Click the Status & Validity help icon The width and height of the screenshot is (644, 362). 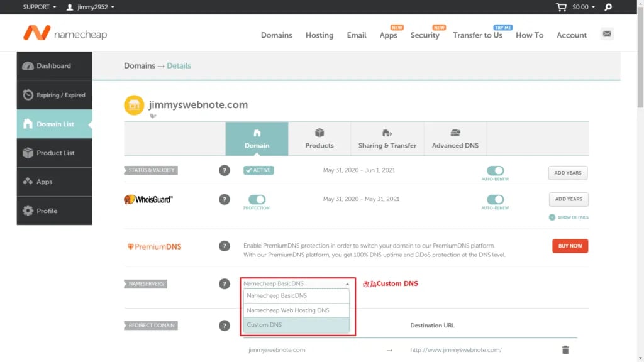pyautogui.click(x=225, y=170)
